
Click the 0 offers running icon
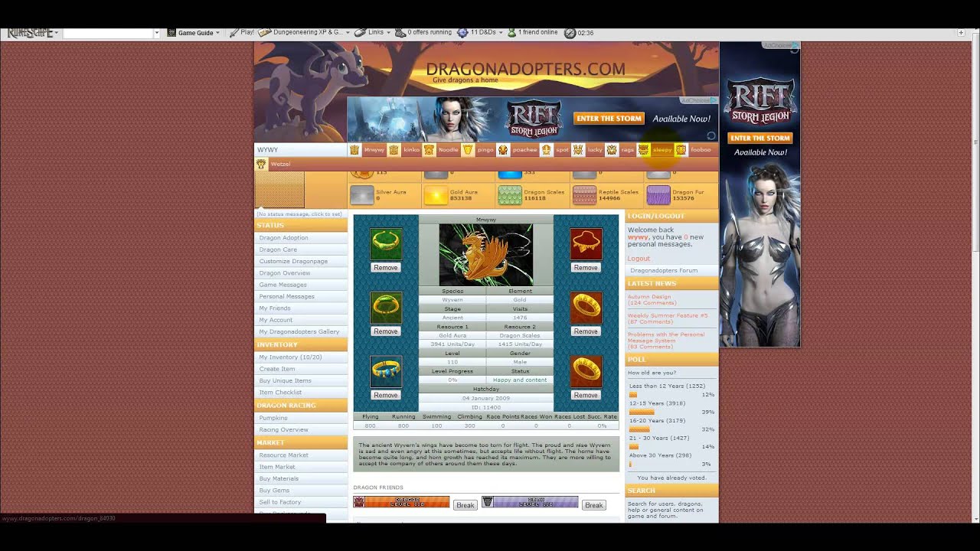click(x=400, y=33)
